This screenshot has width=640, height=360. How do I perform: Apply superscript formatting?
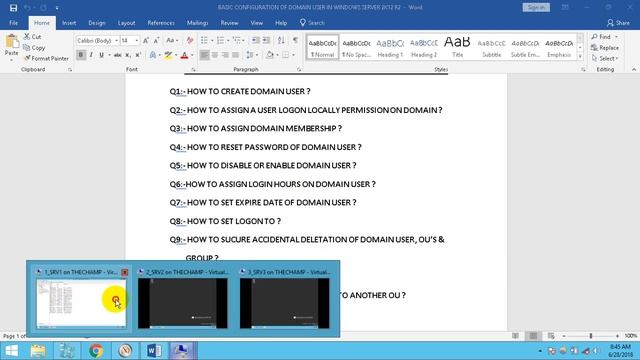tap(138, 55)
